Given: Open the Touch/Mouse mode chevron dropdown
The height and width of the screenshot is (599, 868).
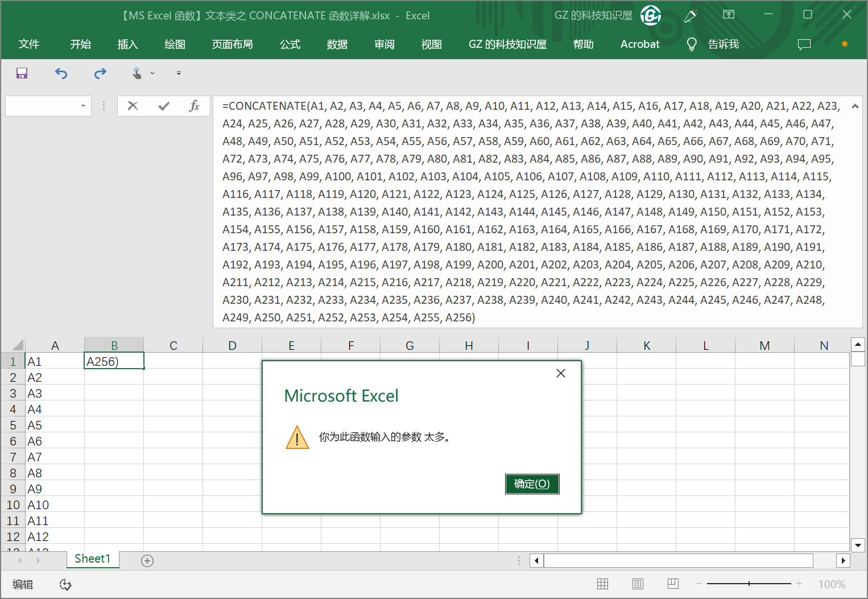Looking at the screenshot, I should (x=152, y=73).
